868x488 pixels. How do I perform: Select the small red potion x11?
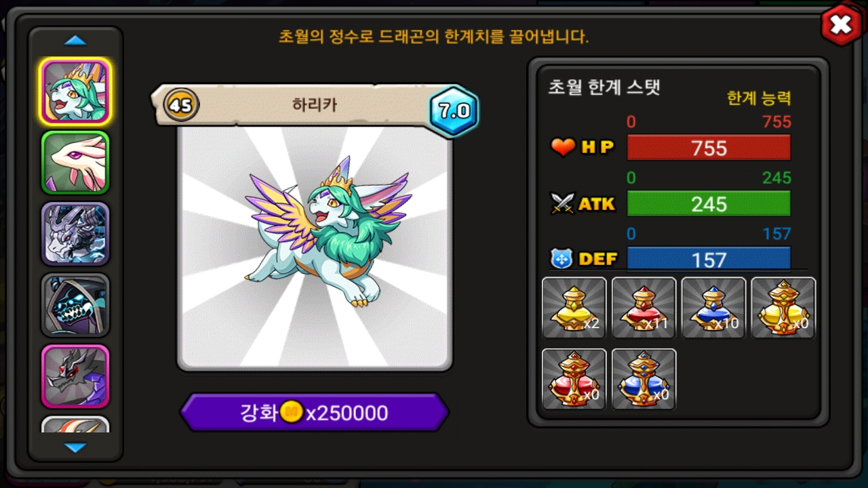click(x=644, y=308)
